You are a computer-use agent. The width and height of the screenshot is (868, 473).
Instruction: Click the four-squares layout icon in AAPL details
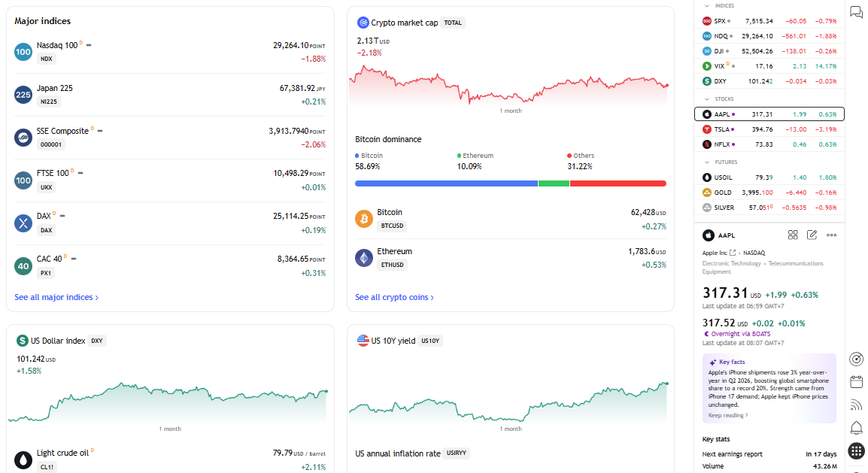[x=793, y=235]
